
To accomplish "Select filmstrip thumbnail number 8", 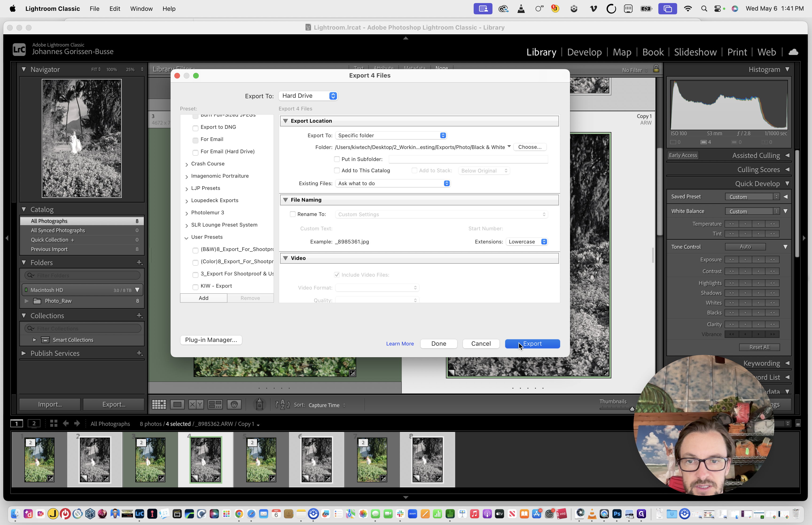I will (x=427, y=459).
